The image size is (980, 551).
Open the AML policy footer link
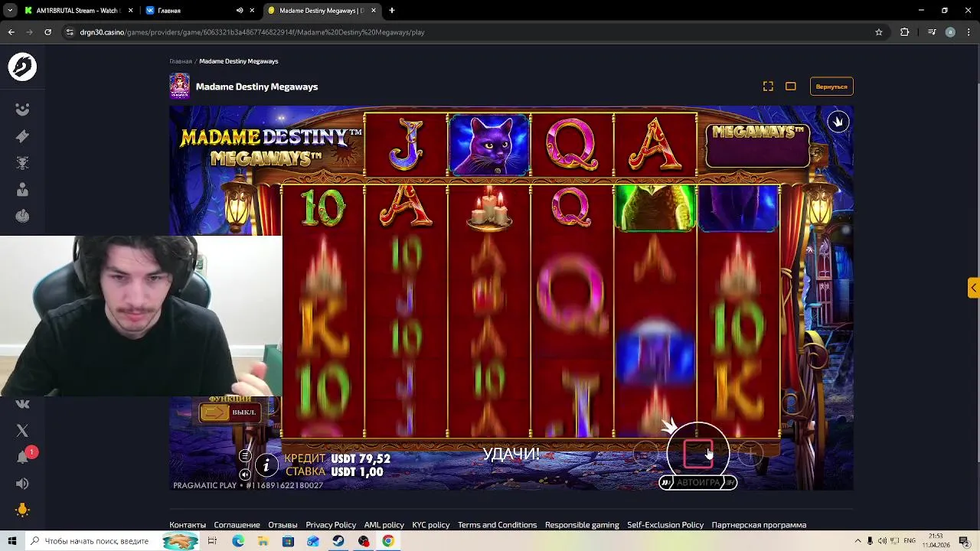384,525
